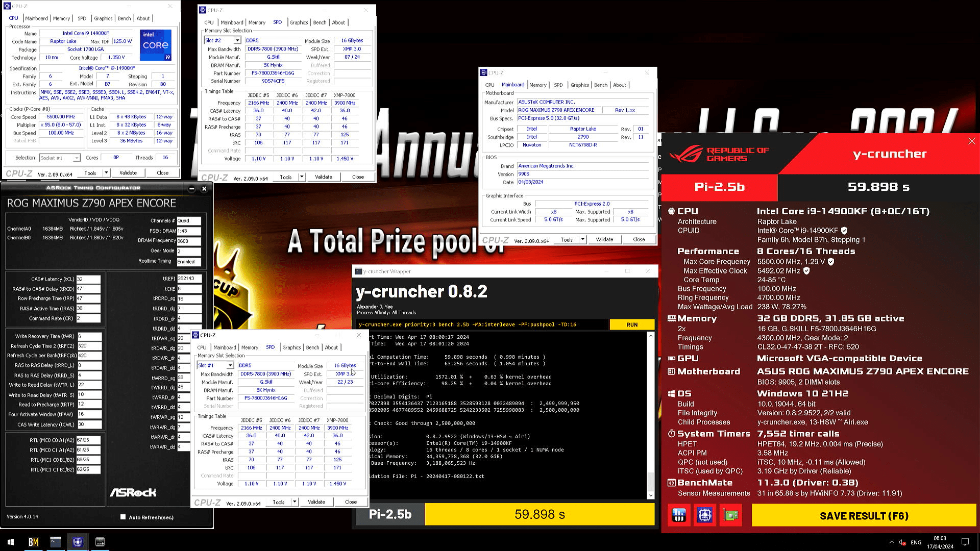Click RUN in y-cruncher Wrapper
Screen dimensions: 980x551
tap(632, 324)
